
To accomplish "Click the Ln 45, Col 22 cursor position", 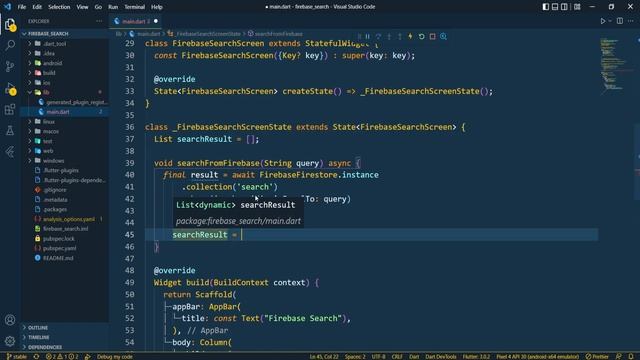I will click(324, 357).
